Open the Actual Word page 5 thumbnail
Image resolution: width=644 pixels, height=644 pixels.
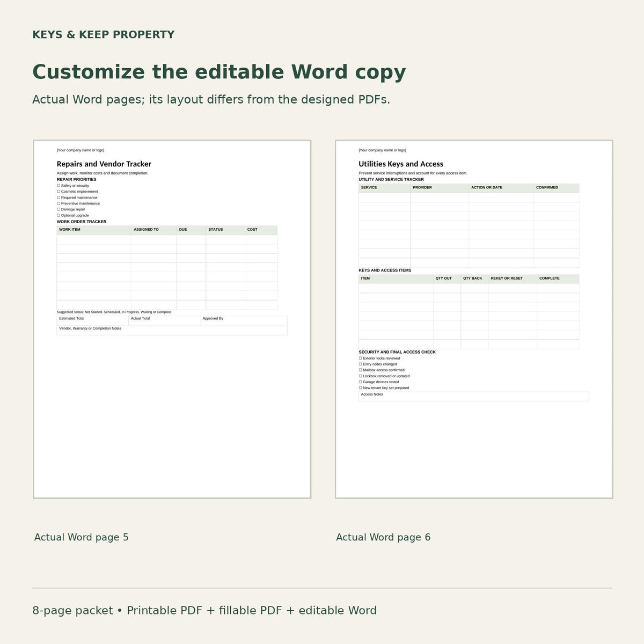[x=172, y=319]
